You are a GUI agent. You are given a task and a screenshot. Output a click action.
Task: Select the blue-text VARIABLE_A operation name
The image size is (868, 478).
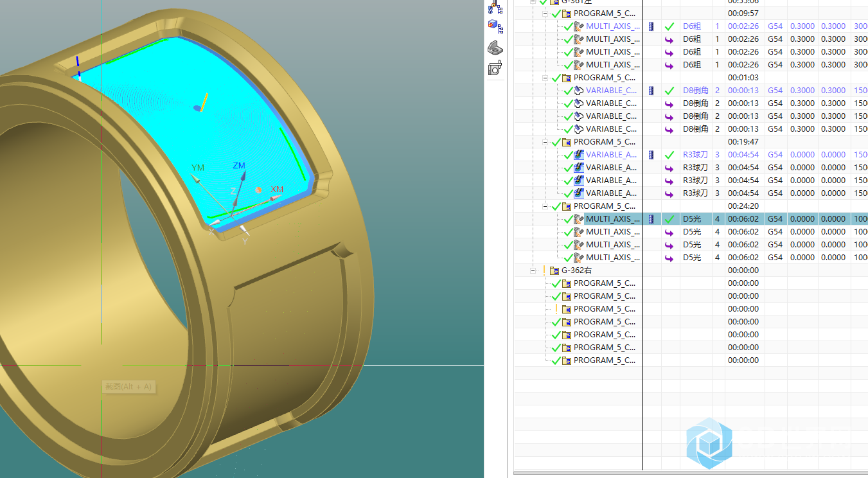point(613,155)
